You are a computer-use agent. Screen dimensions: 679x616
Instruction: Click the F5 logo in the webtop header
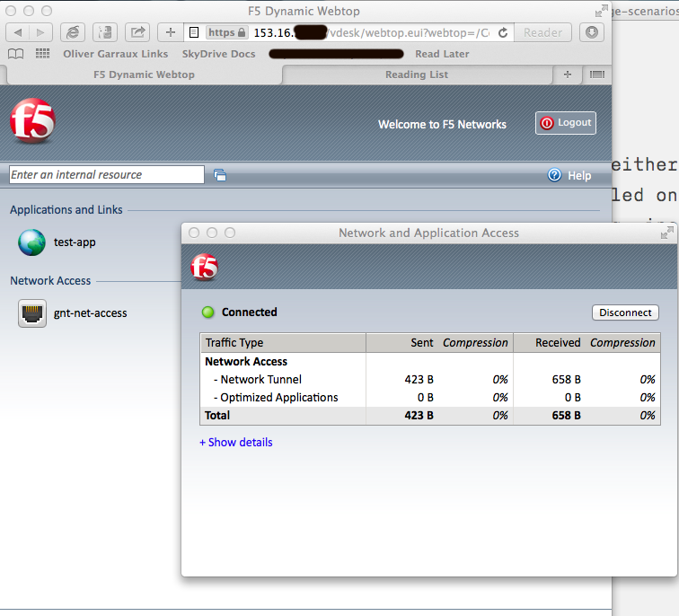click(x=33, y=121)
